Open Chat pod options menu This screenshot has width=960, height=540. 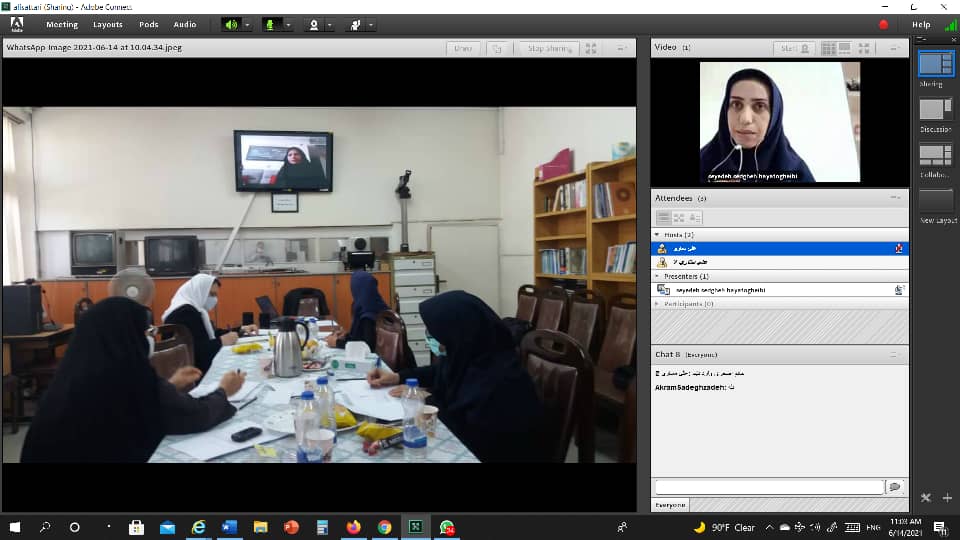(894, 354)
